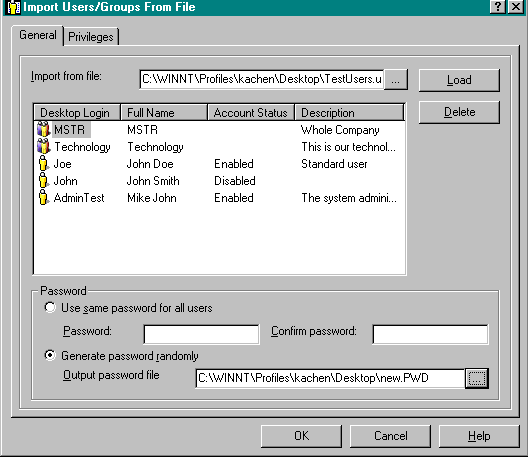This screenshot has height=457, width=528.
Task: Switch to the General tab
Action: 38,35
